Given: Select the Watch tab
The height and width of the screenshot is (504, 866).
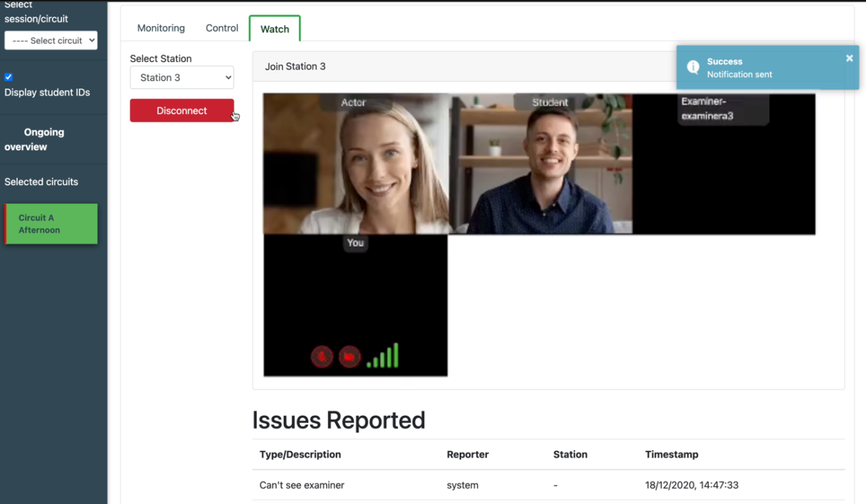Looking at the screenshot, I should point(275,29).
